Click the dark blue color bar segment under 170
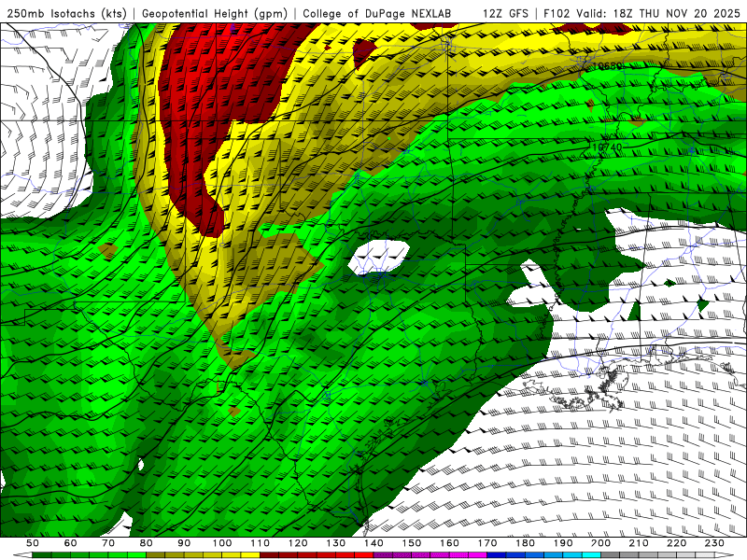The width and height of the screenshot is (747, 560). 497,555
